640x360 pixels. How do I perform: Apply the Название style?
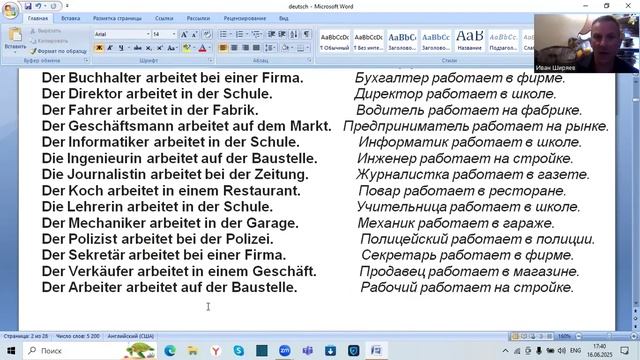(x=469, y=41)
